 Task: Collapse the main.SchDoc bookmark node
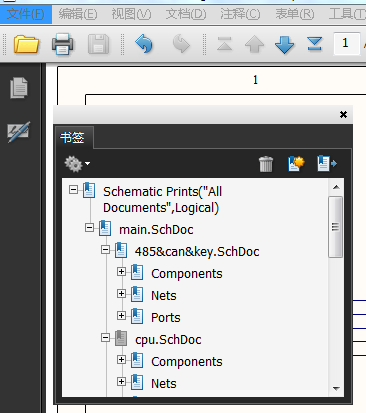[89, 228]
